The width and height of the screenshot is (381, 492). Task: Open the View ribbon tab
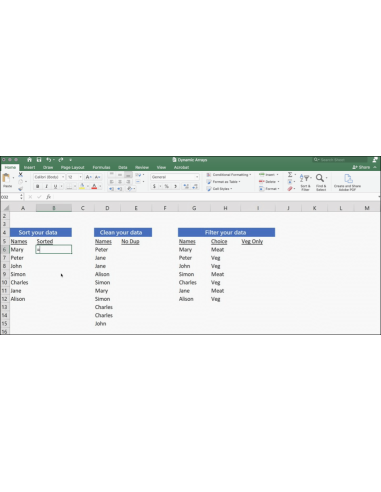tap(161, 167)
